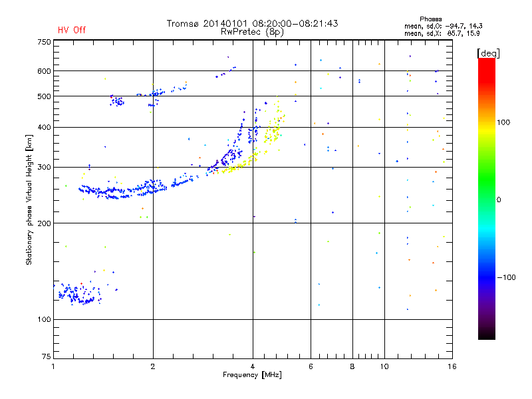
Task: Click the 'Frequency [MHz]' axis title
Action: click(252, 375)
